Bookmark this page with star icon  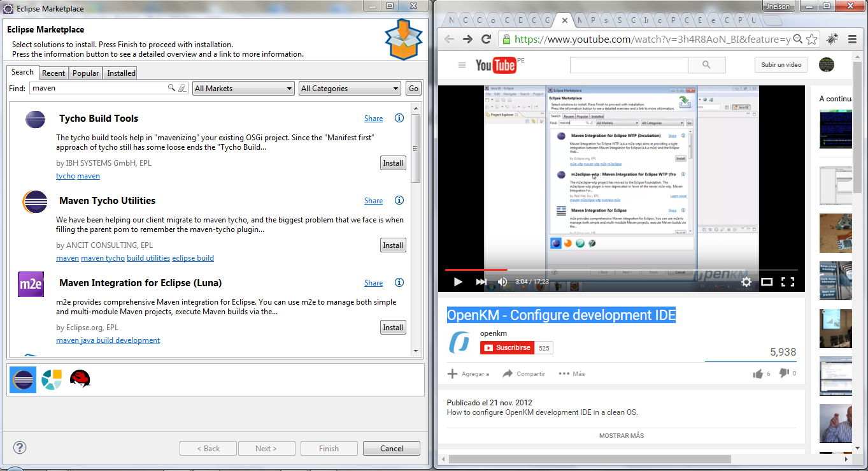pyautogui.click(x=812, y=39)
